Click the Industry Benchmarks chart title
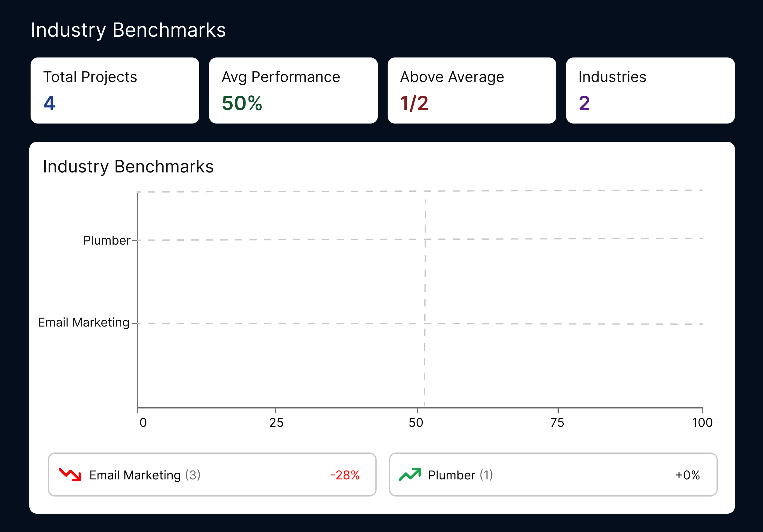 [128, 166]
